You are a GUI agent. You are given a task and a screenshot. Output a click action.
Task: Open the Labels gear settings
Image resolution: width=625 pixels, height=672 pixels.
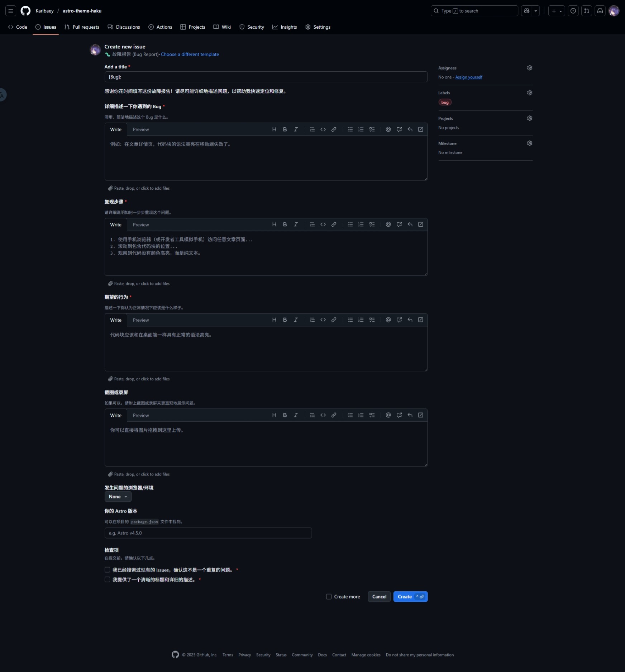(530, 93)
